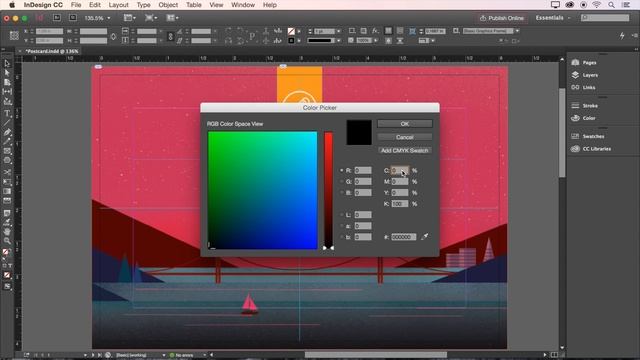Open the Screen Mode dropdown
Screen dimensions: 640x360
pos(151,18)
